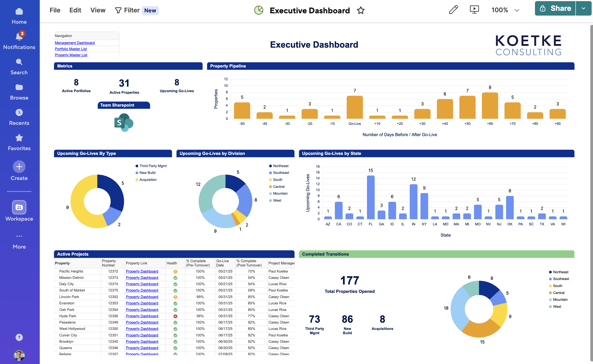Viewport: 593px width, 364px height.
Task: Open Recents clock icon
Action: tap(19, 113)
